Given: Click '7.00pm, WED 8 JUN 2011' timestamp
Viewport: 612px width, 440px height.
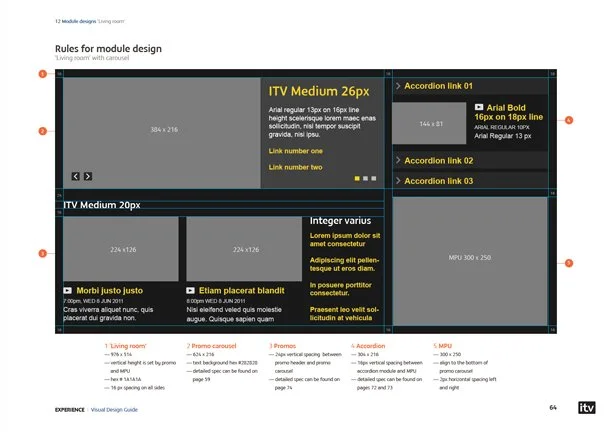Looking at the screenshot, I should point(93,301).
